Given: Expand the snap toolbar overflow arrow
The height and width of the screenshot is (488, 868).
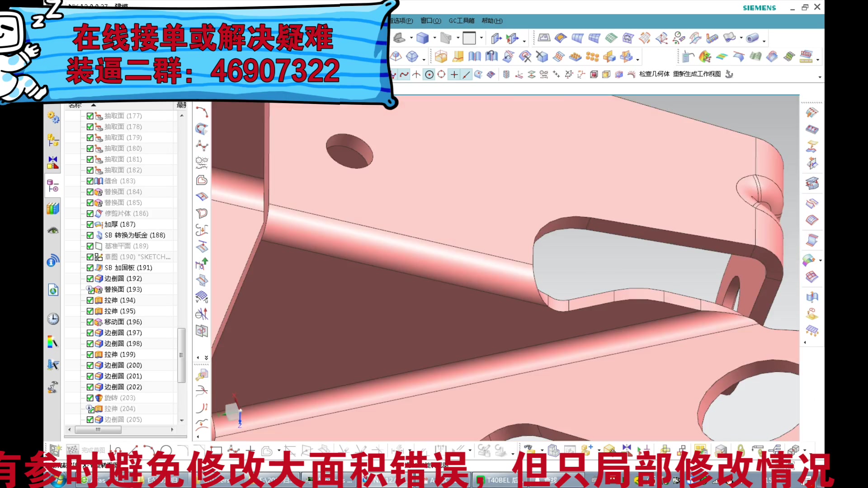Looking at the screenshot, I should point(820,77).
